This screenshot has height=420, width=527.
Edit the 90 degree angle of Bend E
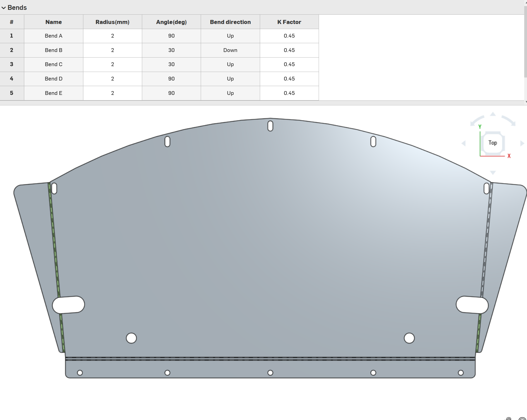point(171,93)
